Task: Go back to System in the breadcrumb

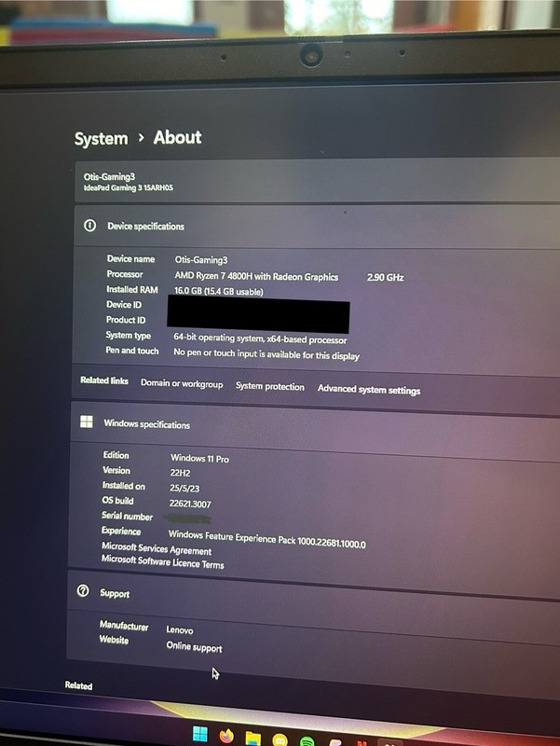Action: click(101, 138)
